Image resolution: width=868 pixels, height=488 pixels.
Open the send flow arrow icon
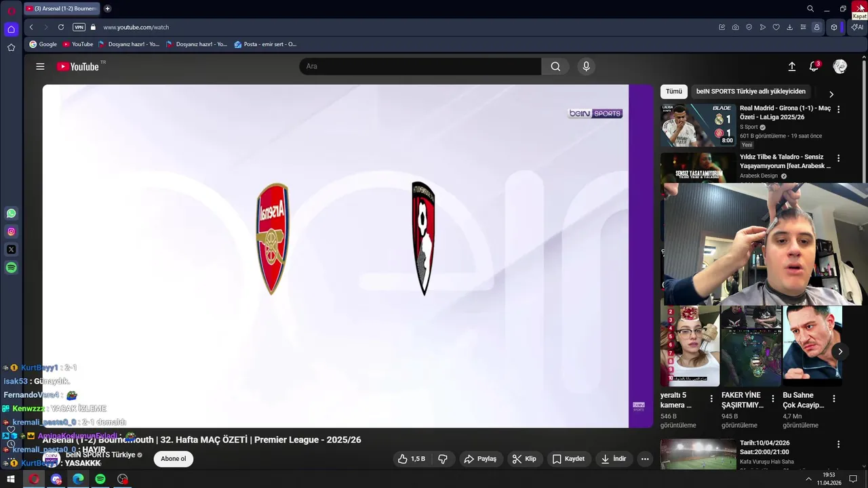click(763, 27)
